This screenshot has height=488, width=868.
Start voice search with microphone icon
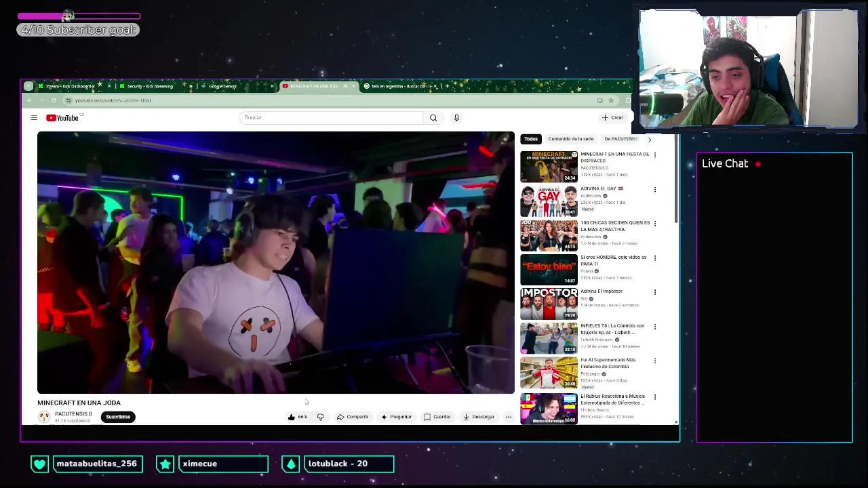(x=456, y=118)
